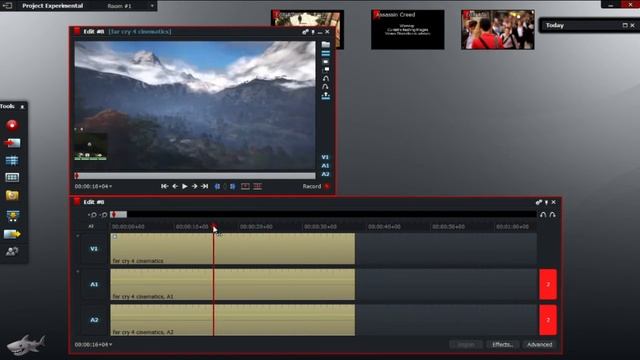Open the timeline timecode dropdown arrow
640x360 pixels.
tap(111, 345)
